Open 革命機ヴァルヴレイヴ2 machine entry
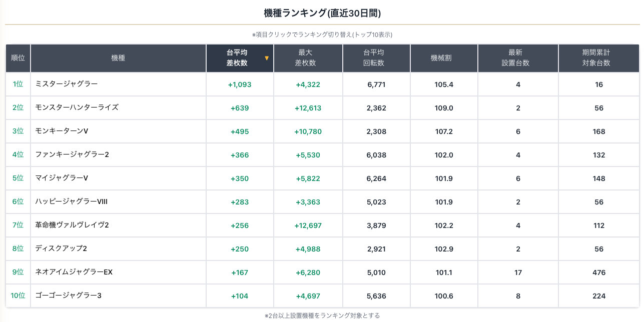This screenshot has width=644, height=322. click(x=72, y=225)
